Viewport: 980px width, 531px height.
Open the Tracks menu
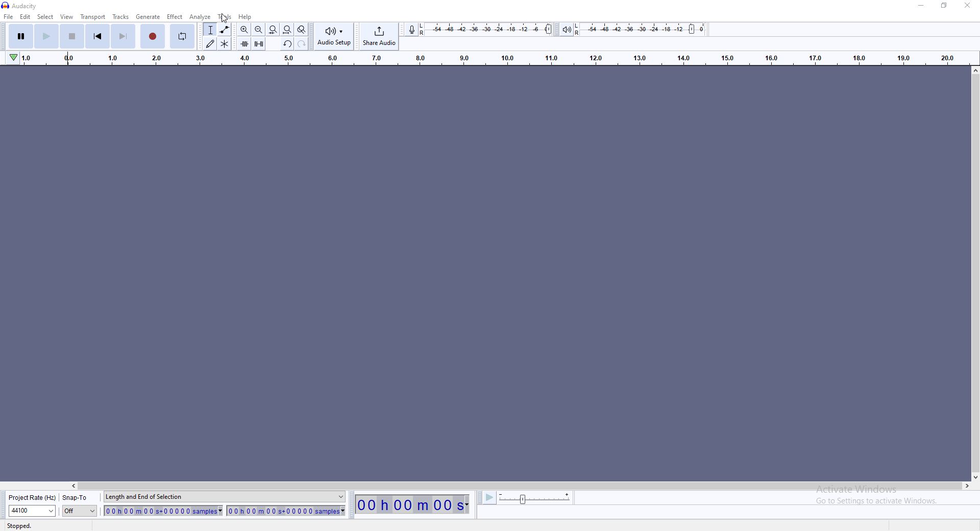click(x=120, y=16)
